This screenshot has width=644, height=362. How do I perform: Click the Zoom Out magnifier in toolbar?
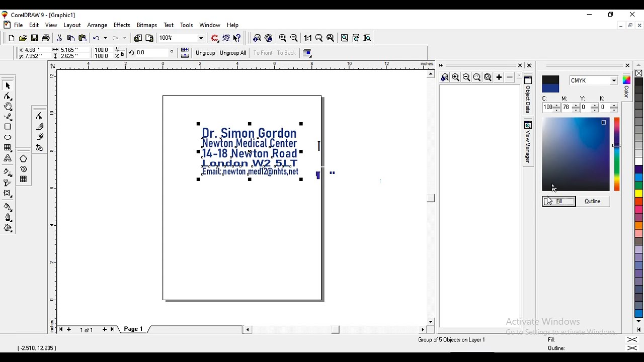294,38
